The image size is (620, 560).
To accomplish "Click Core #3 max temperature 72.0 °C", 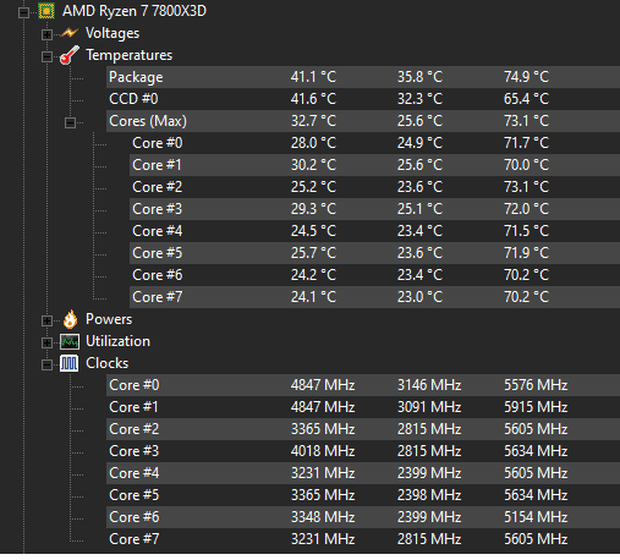I will point(527,209).
